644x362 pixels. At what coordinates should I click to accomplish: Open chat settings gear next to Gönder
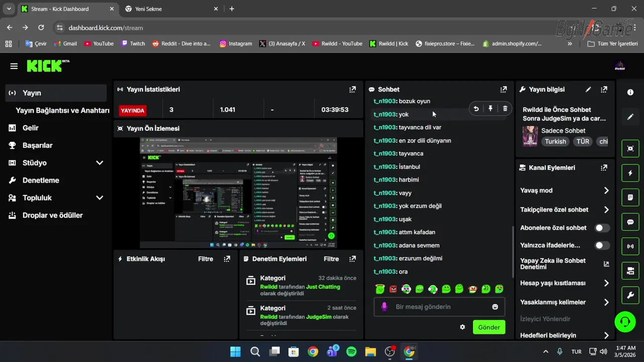[x=462, y=327]
